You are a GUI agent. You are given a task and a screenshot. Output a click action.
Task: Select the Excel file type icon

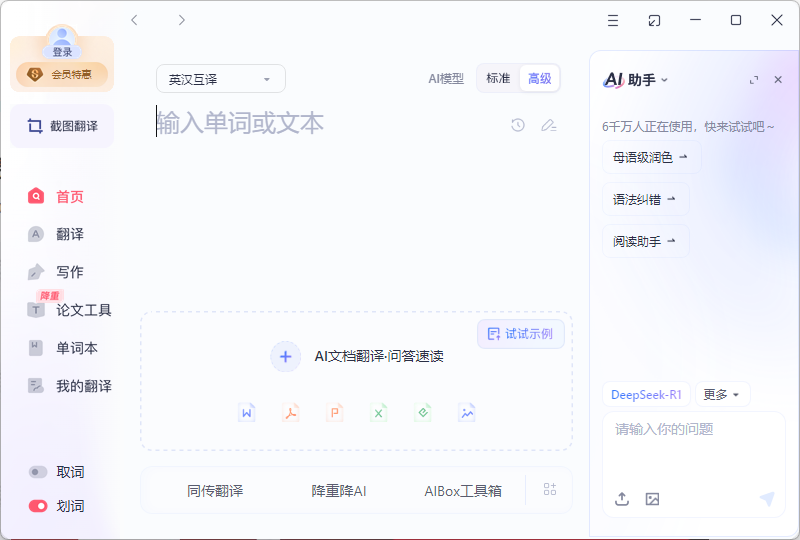click(379, 412)
